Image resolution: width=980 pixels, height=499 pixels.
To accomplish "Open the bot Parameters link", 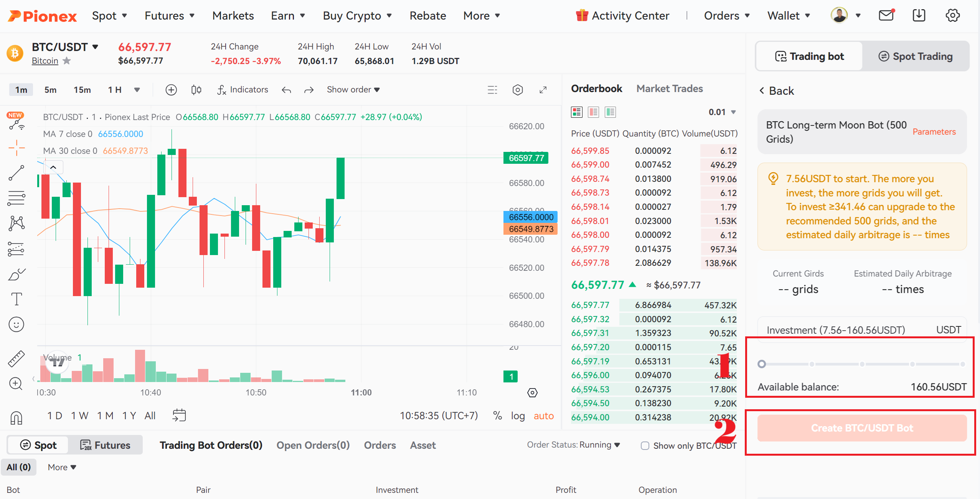I will (934, 132).
